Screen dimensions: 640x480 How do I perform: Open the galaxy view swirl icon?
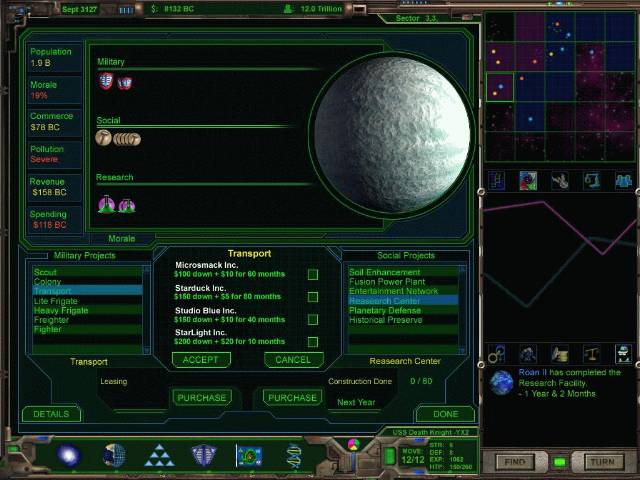(x=69, y=455)
